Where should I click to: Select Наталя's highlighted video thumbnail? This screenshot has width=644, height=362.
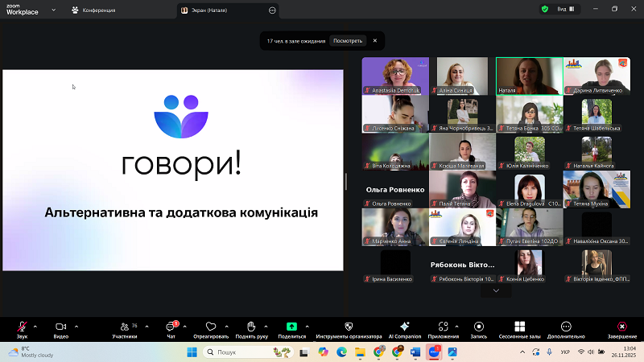tap(529, 76)
